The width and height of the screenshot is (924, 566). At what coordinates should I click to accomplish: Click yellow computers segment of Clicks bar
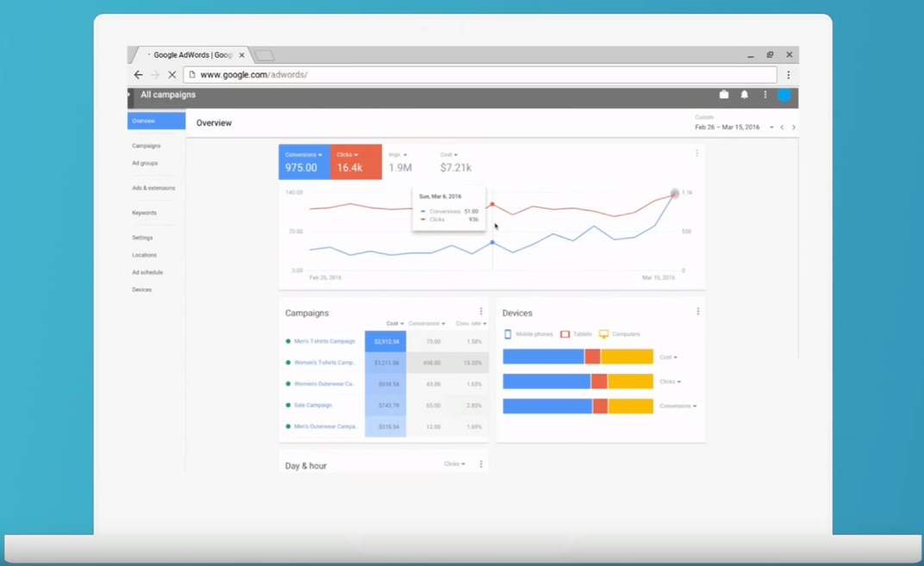pyautogui.click(x=630, y=381)
